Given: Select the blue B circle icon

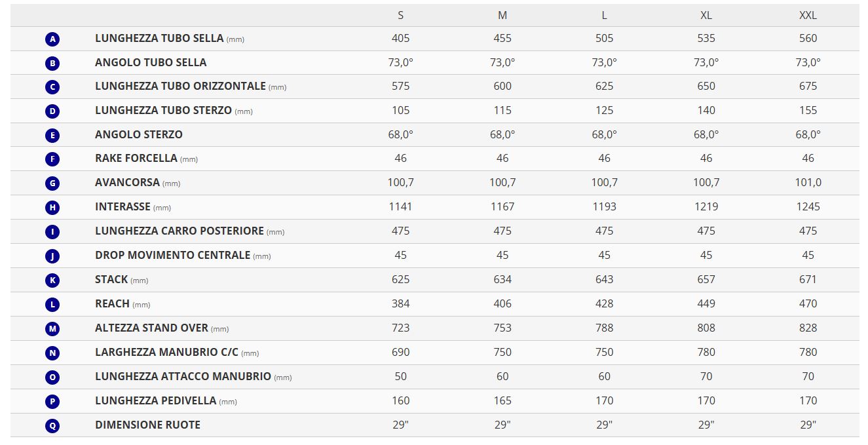Looking at the screenshot, I should pyautogui.click(x=53, y=64).
